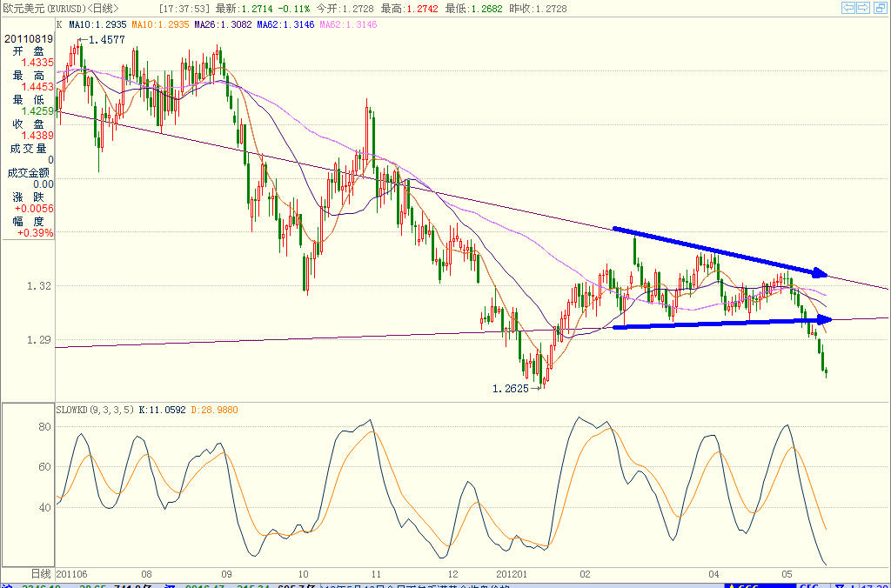This screenshot has width=891, height=588.
Task: Click the orange MA10:1.2935 label
Action: point(160,24)
